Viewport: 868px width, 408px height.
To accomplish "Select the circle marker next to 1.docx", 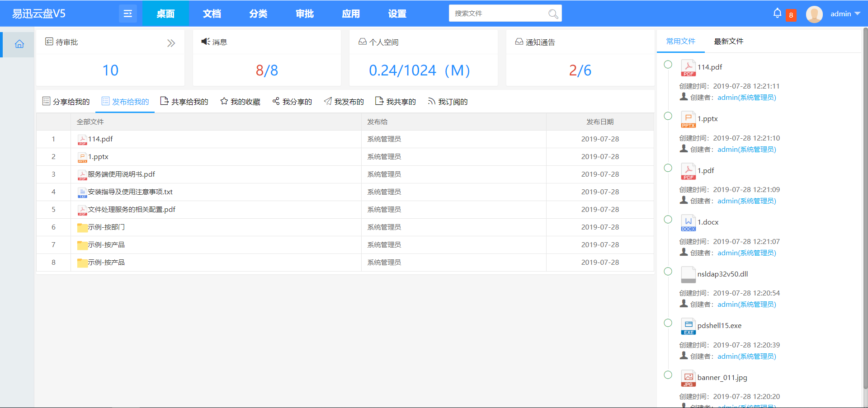I will [x=668, y=220].
